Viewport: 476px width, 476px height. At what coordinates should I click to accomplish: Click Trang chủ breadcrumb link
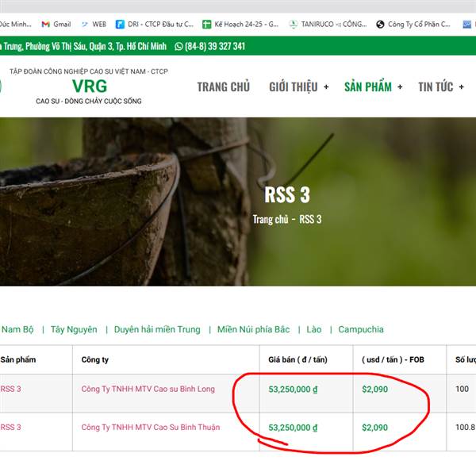[271, 219]
